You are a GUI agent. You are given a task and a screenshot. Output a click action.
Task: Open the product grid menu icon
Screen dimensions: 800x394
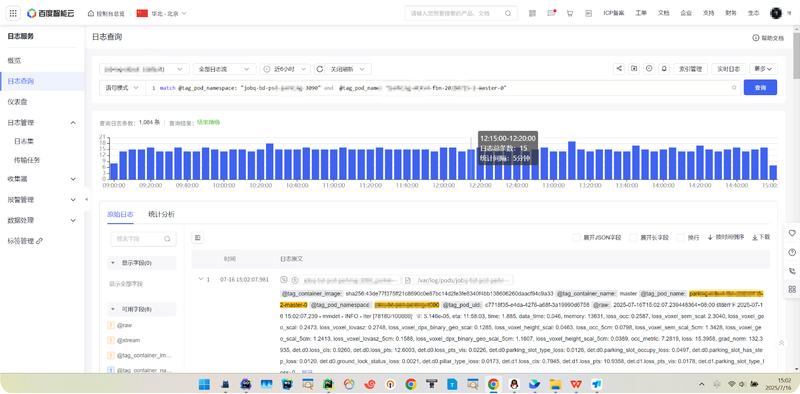pos(13,13)
